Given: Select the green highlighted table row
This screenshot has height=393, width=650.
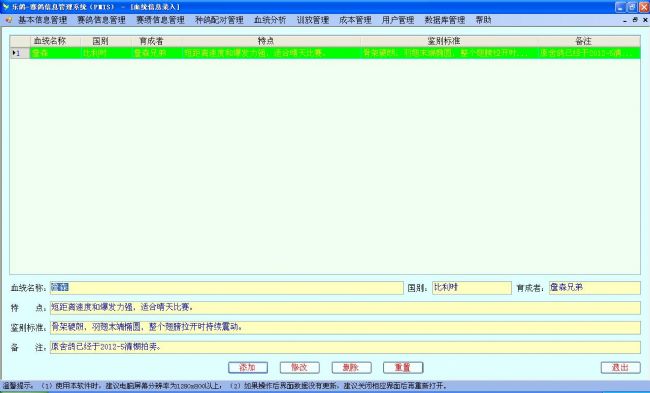Looking at the screenshot, I should [325, 53].
